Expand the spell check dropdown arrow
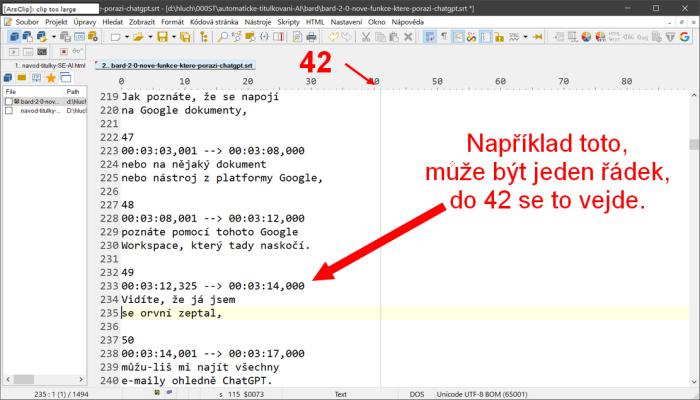Viewport: 700px width, 400px height. click(525, 37)
